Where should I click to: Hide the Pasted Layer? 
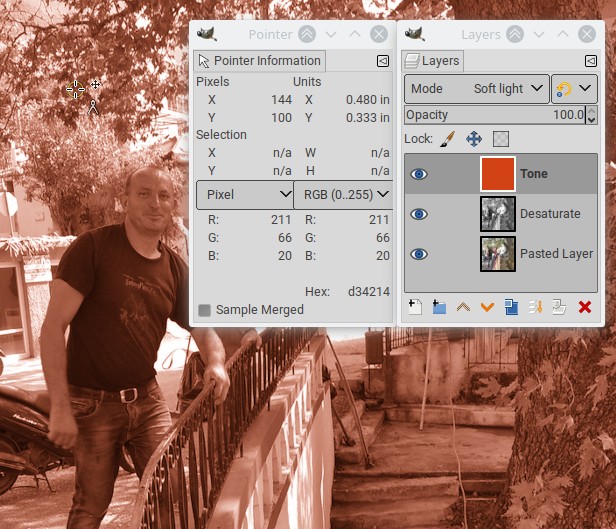pos(419,254)
